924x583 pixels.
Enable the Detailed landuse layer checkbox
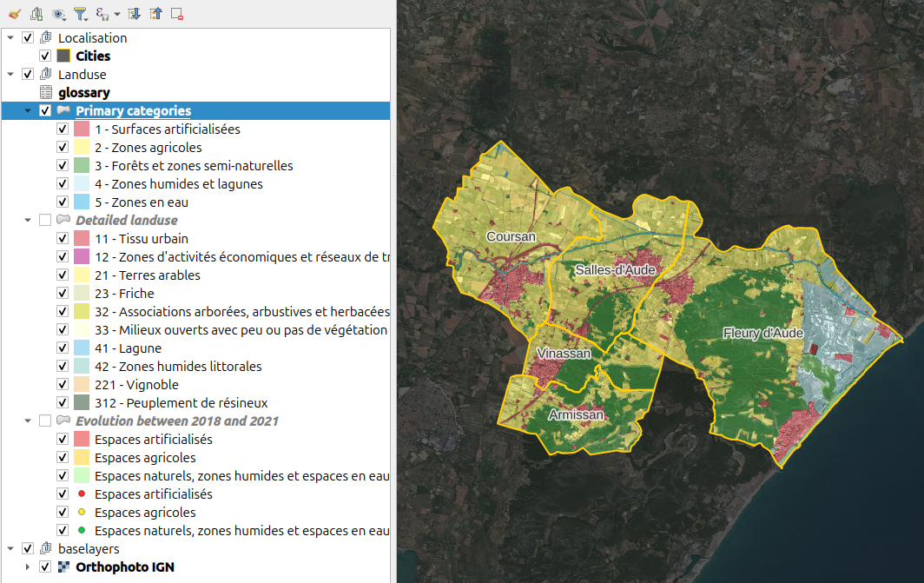[45, 220]
